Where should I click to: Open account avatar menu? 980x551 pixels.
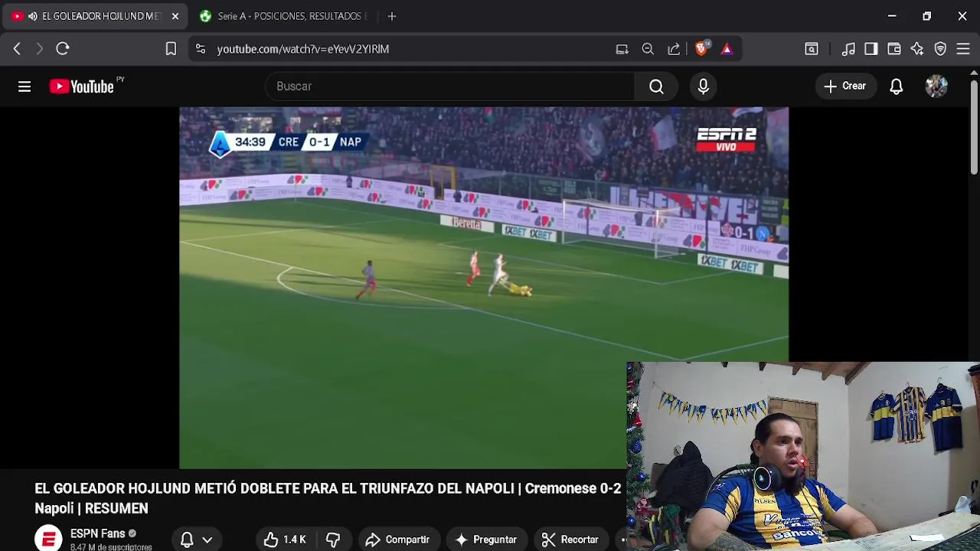(x=936, y=86)
